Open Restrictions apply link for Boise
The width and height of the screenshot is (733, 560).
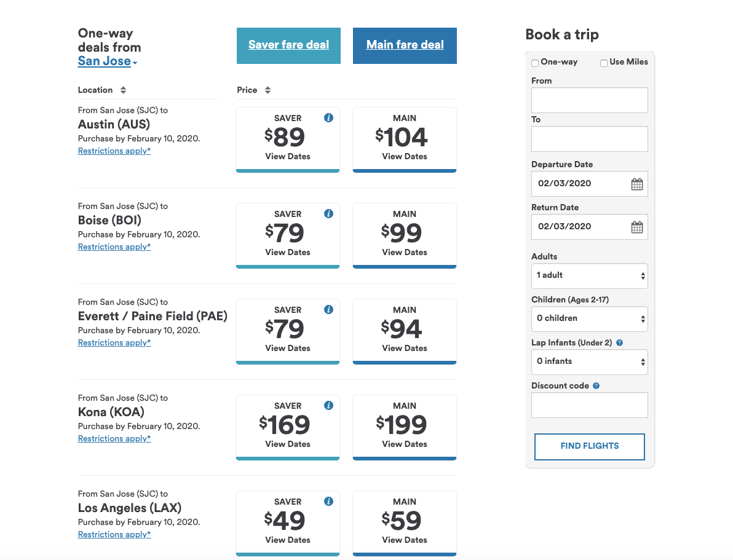click(x=114, y=247)
